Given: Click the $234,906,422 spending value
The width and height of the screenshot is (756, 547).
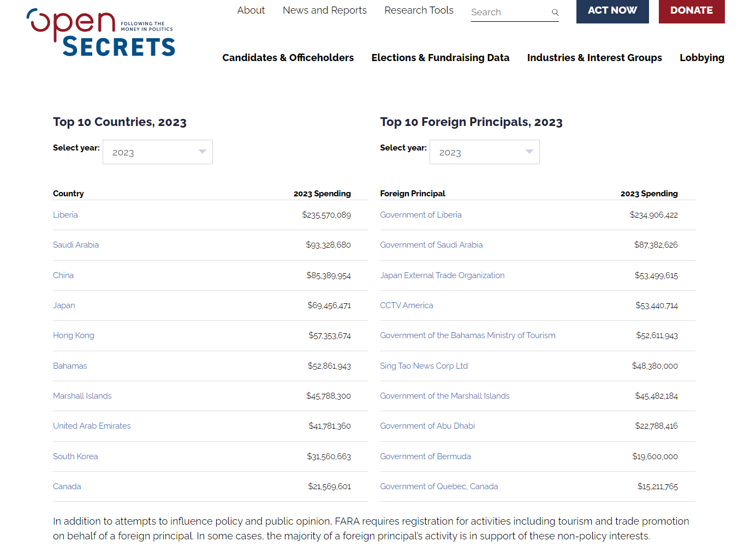Looking at the screenshot, I should click(x=654, y=215).
